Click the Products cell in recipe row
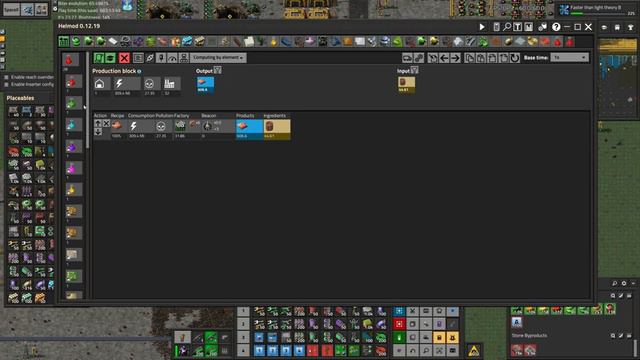 [x=249, y=129]
